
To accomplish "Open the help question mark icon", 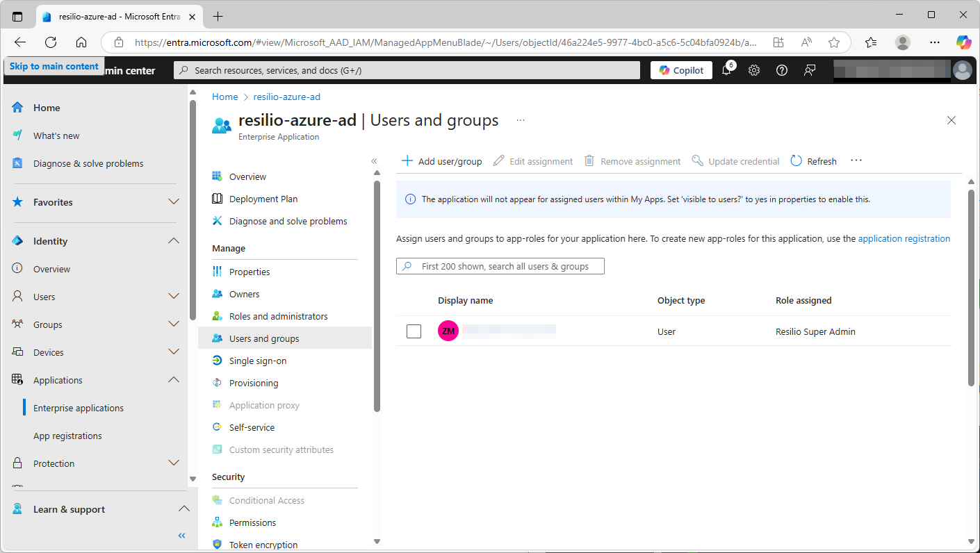I will coord(781,69).
